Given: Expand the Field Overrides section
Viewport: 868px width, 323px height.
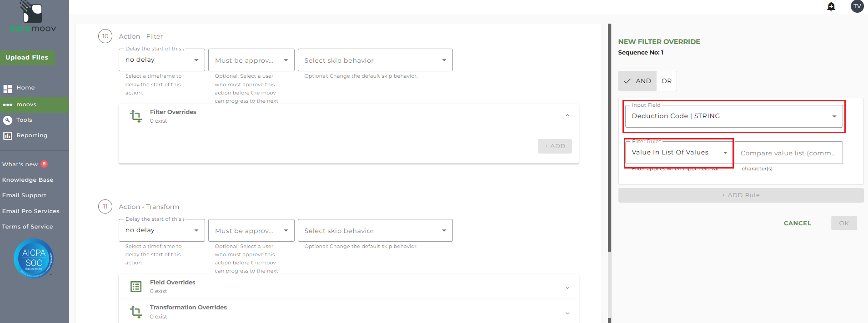Looking at the screenshot, I should pos(567,288).
